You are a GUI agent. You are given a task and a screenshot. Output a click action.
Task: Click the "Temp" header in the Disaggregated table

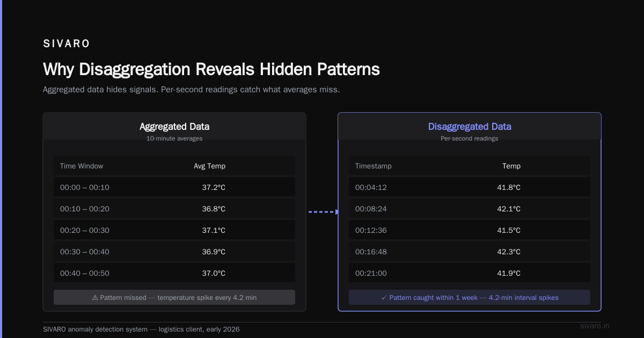tap(511, 166)
